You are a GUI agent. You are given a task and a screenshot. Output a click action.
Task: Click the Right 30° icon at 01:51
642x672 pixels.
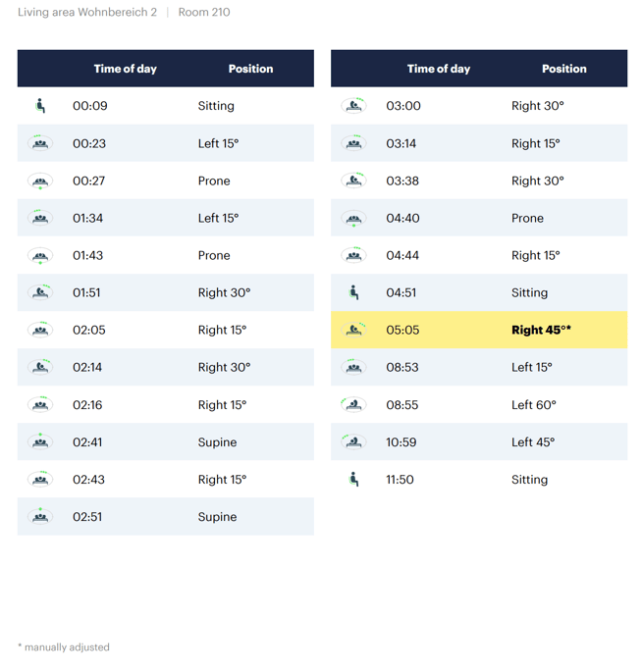pos(40,292)
